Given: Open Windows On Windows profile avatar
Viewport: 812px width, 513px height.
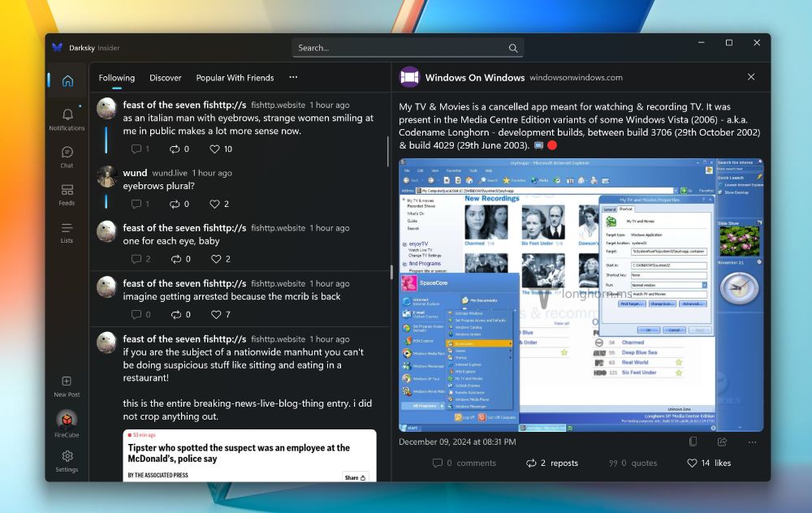Looking at the screenshot, I should click(x=409, y=77).
